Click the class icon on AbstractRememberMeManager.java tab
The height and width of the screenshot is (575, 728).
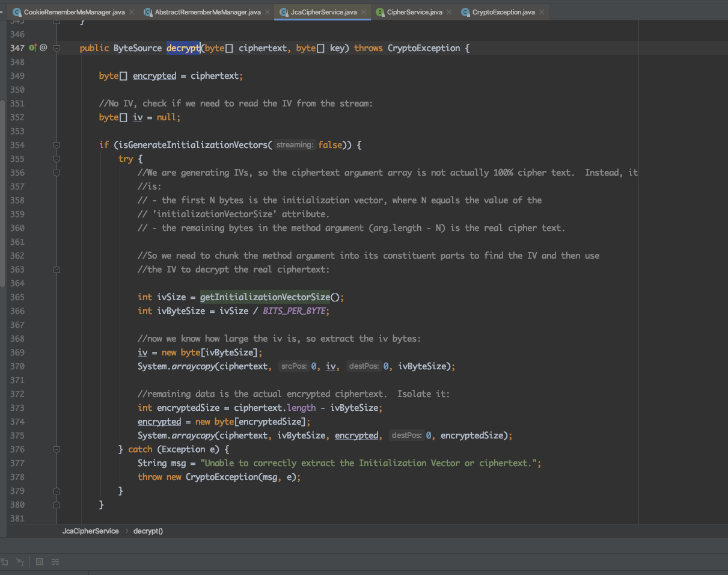148,12
